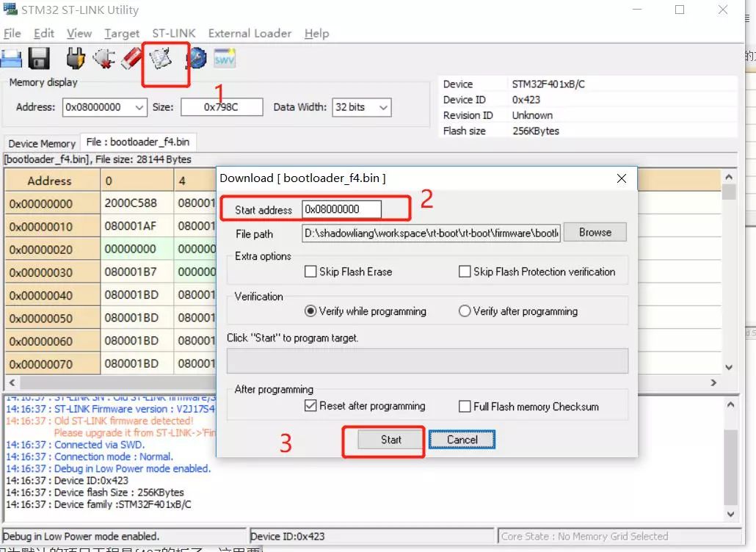Open the ST-LINK menu

point(174,33)
